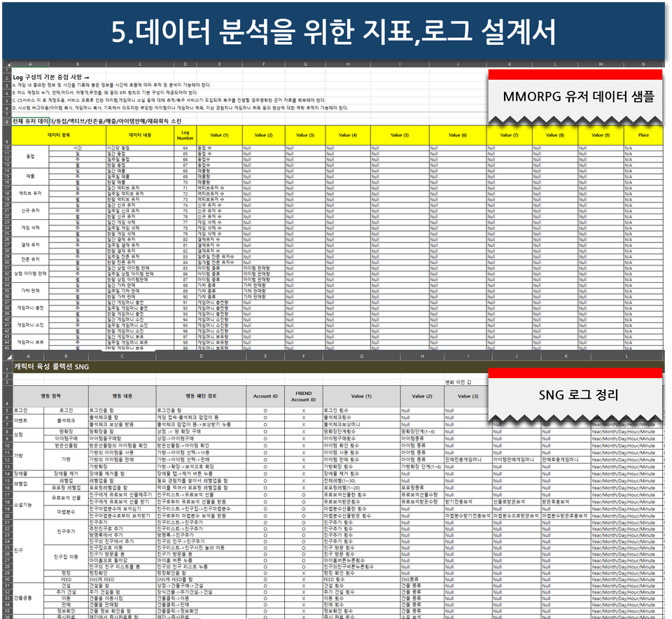Image resolution: width=672 pixels, height=619 pixels.
Task: Select the '게임머니 충전' category cell
Action: coord(30,308)
